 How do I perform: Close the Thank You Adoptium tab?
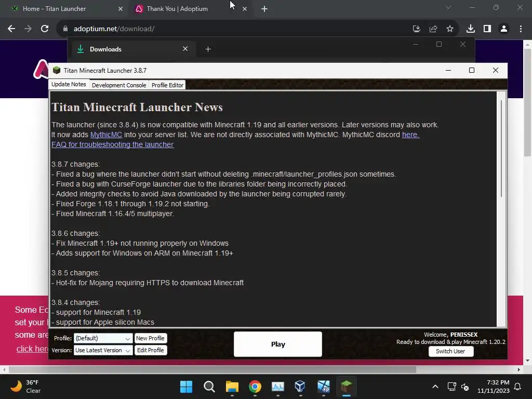[x=245, y=9]
